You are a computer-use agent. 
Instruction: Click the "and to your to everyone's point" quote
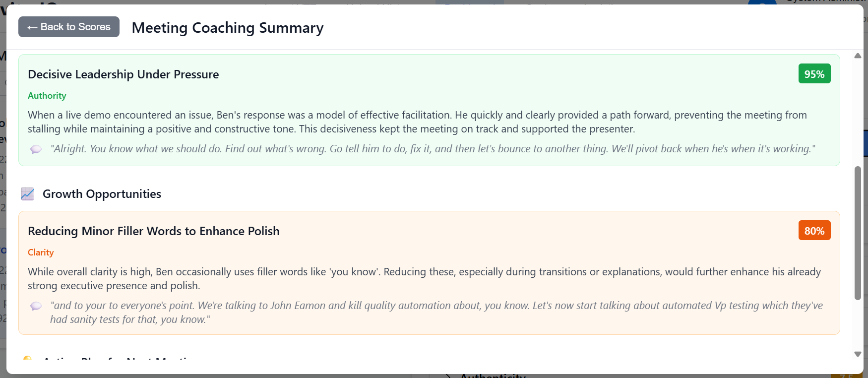(436, 313)
